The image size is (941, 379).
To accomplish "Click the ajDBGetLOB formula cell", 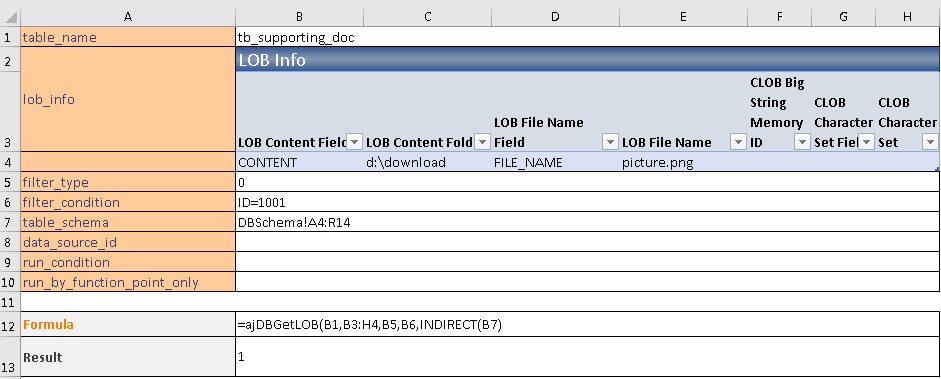I will pyautogui.click(x=588, y=324).
